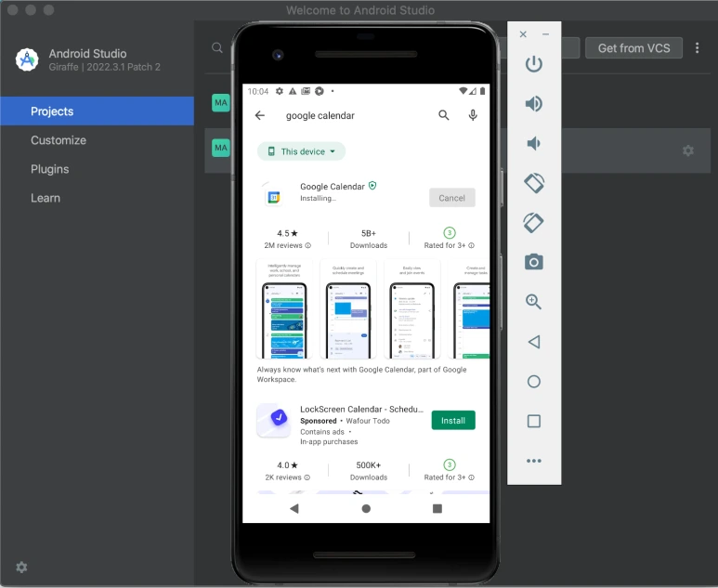Select Customize in Android Studio sidebar
Image resolution: width=718 pixels, height=588 pixels.
59,140
